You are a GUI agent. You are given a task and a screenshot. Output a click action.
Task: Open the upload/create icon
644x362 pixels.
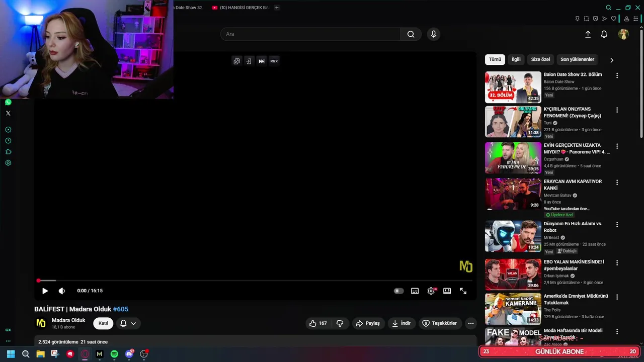click(x=588, y=34)
